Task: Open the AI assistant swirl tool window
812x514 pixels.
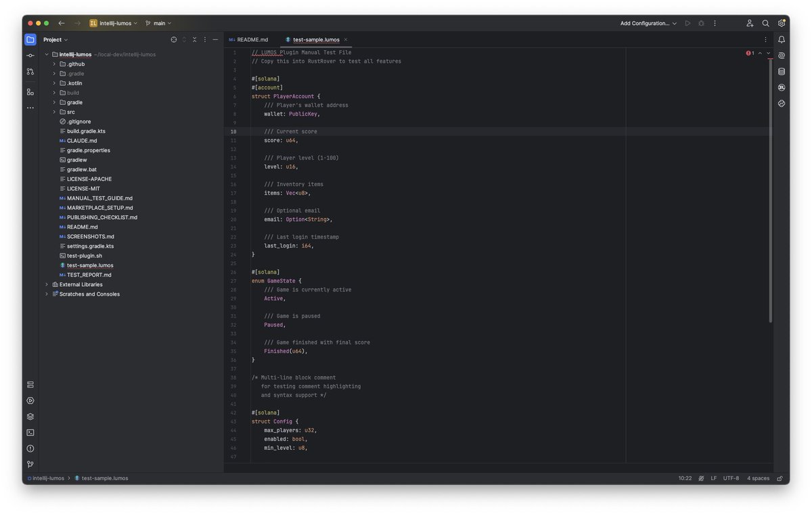Action: click(782, 55)
